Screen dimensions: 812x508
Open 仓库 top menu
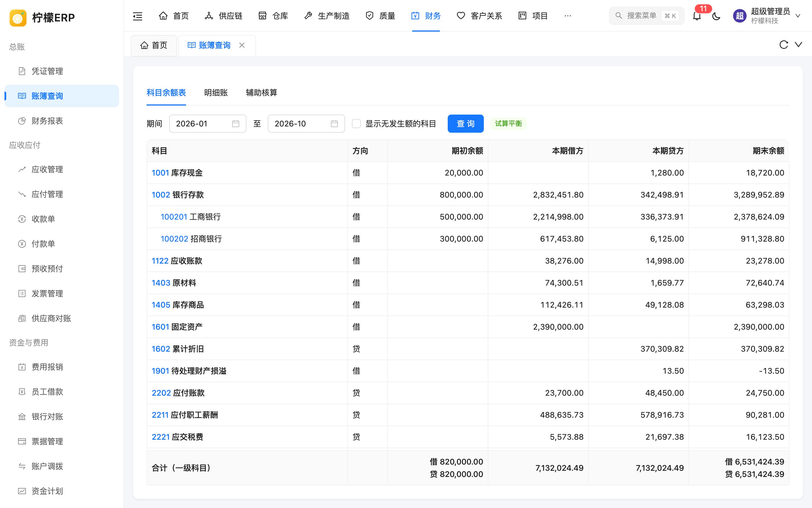pos(273,16)
